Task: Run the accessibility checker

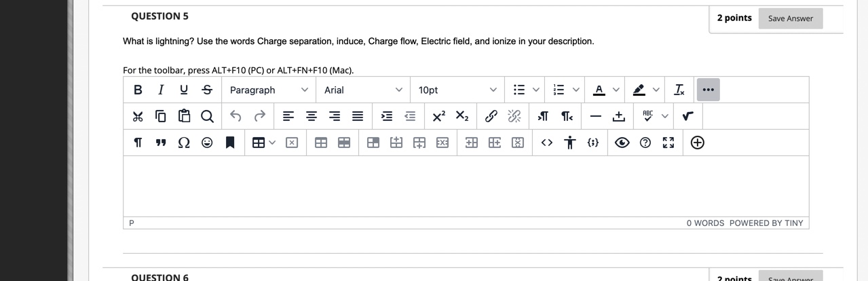Action: [570, 143]
